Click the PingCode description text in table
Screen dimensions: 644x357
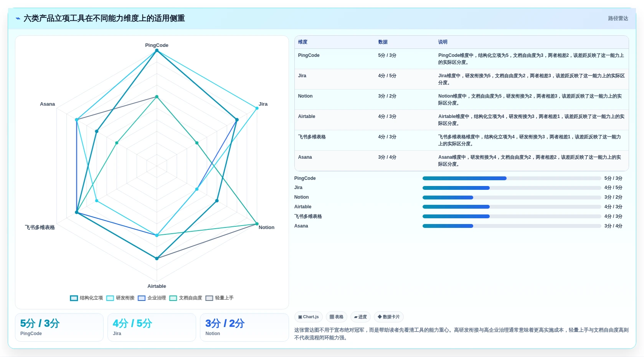click(x=531, y=59)
